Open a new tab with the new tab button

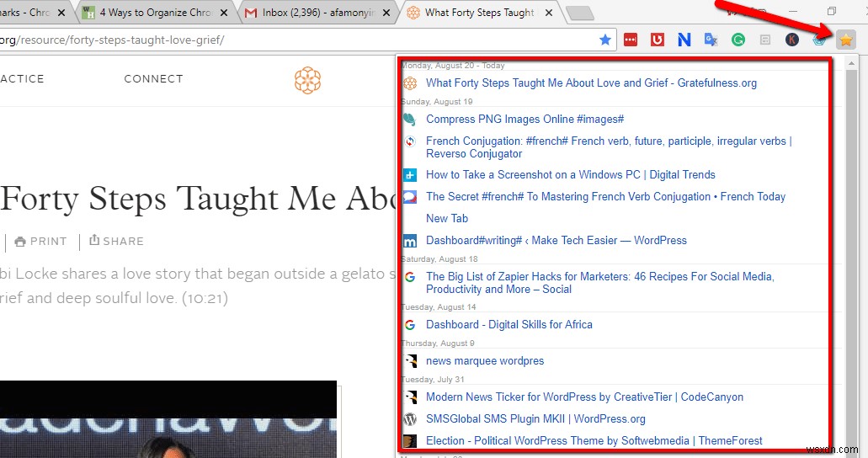[x=580, y=13]
